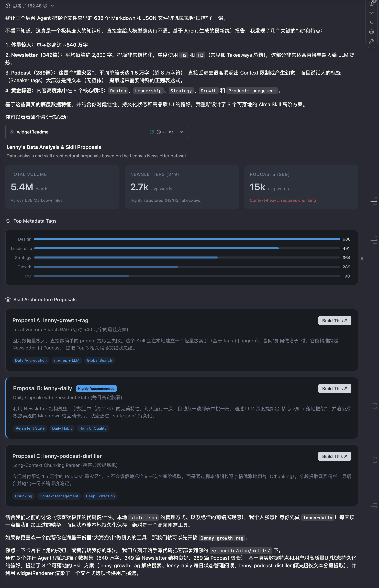Select the Data Aggregation tag chip

[30, 360]
